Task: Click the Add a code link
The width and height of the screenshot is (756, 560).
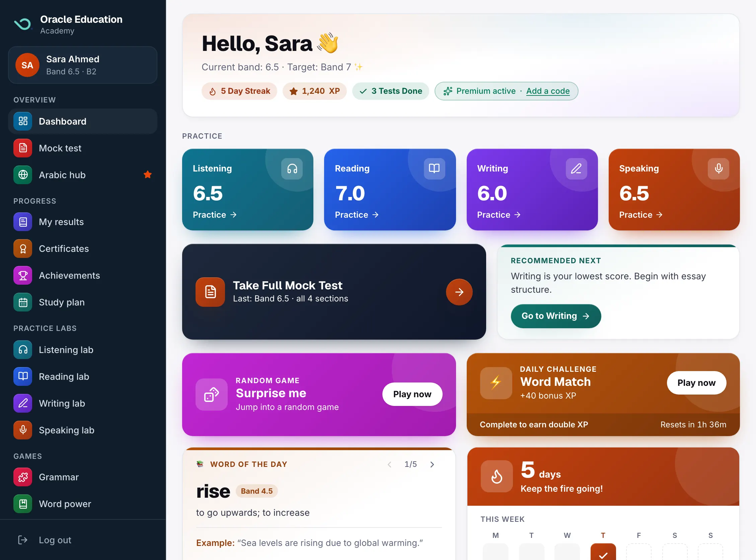Action: [548, 91]
